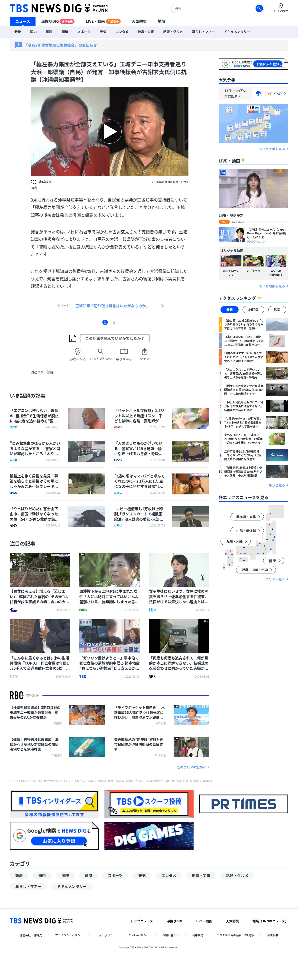Screen dimensions: 298x980
Task: Open the お問い合わせ footer link
Action: coord(170,935)
